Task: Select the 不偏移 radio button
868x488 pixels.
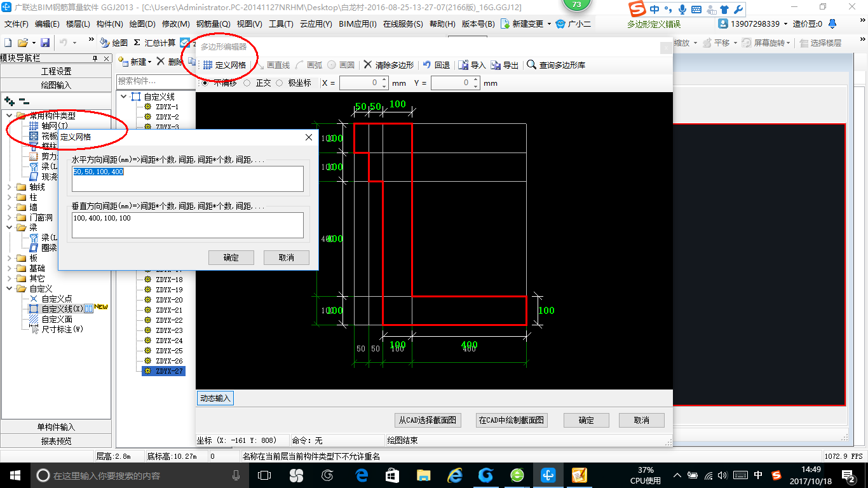Action: point(205,83)
